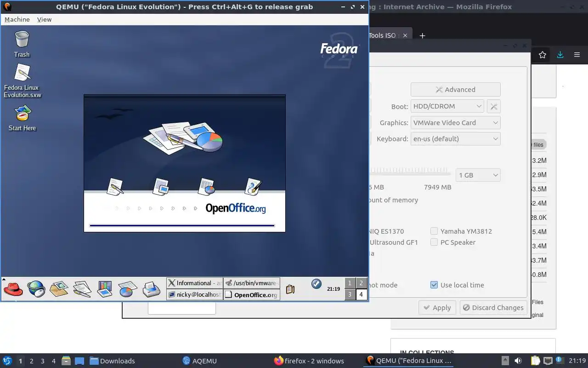588x368 pixels.
Task: Open the Red Hat main menu
Action: (x=13, y=289)
